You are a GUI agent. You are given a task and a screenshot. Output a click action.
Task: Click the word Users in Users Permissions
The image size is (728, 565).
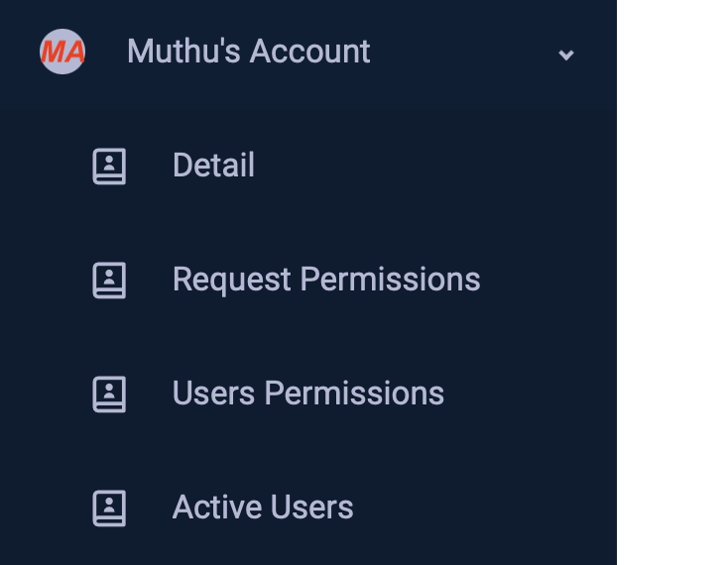tap(213, 394)
